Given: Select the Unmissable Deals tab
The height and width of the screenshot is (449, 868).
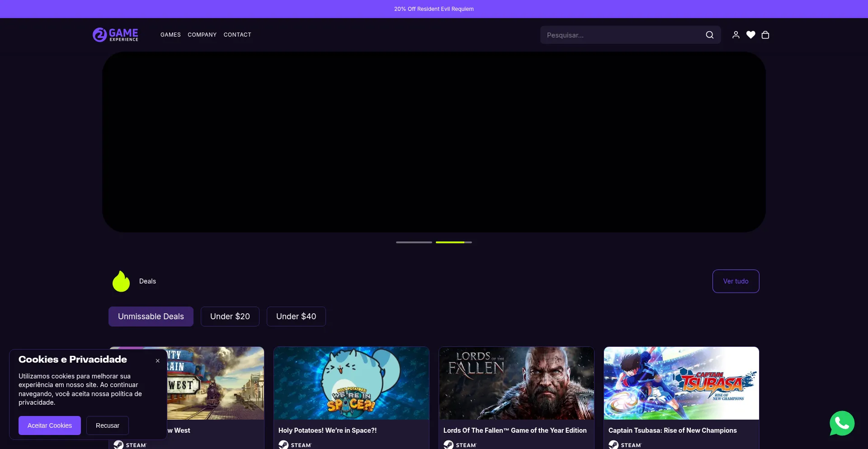Looking at the screenshot, I should pyautogui.click(x=151, y=317).
